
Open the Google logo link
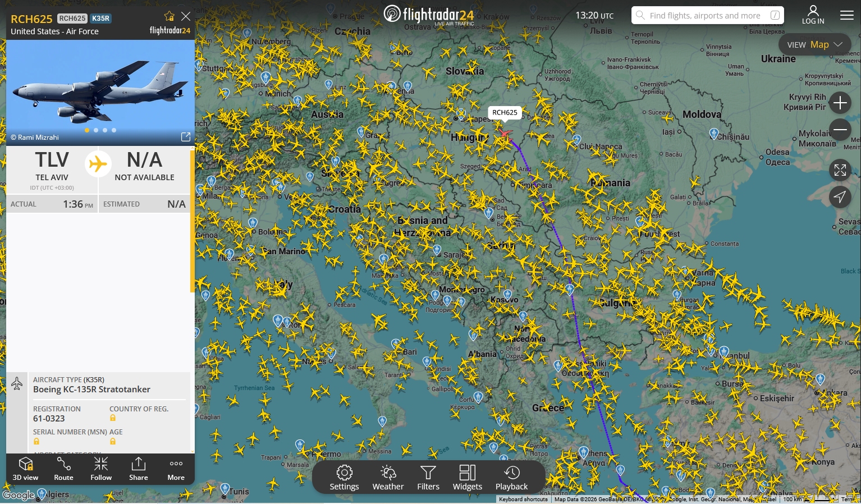click(x=19, y=495)
